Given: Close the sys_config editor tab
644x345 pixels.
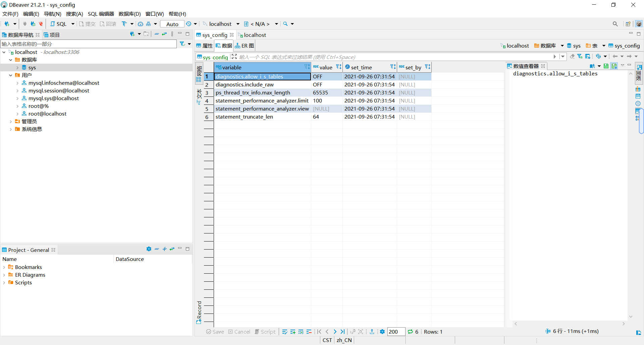Looking at the screenshot, I should [232, 35].
